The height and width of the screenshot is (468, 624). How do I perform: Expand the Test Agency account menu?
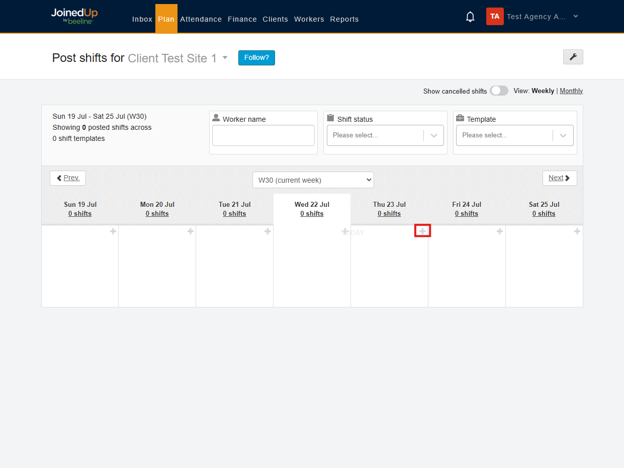point(575,16)
